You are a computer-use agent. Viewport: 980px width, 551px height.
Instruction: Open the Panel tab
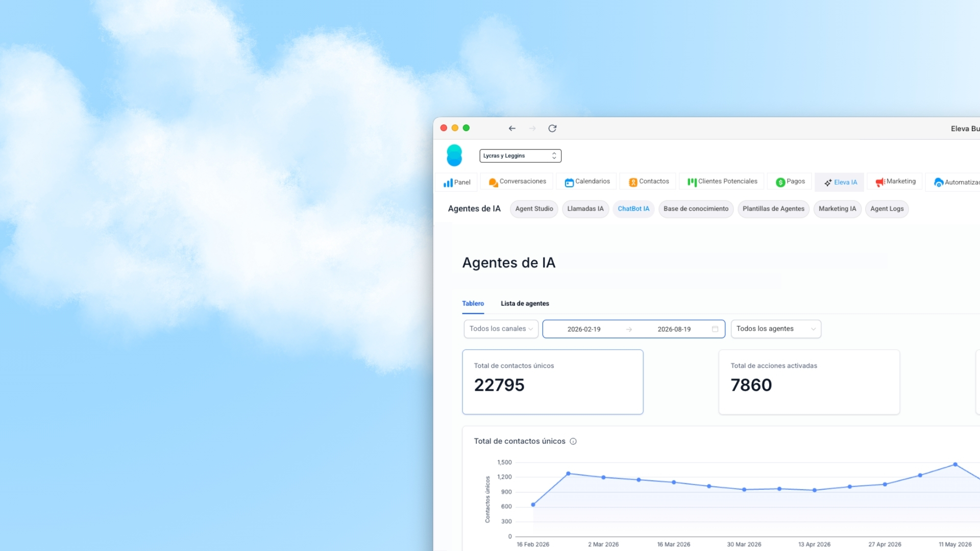(x=456, y=182)
